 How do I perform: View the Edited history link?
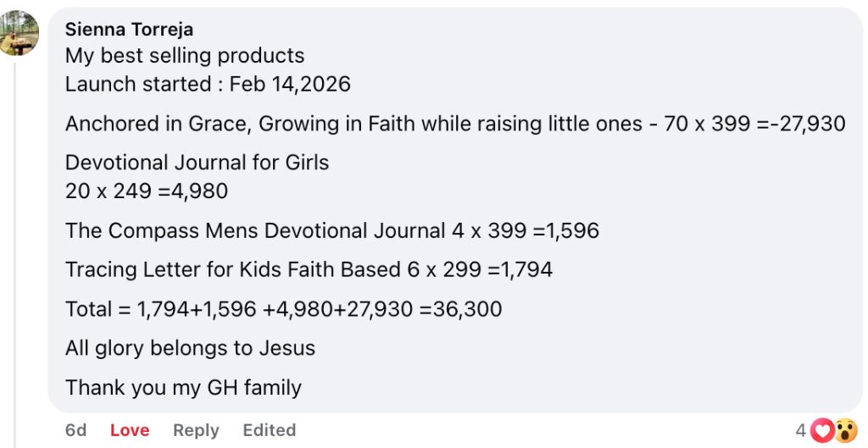point(269,430)
